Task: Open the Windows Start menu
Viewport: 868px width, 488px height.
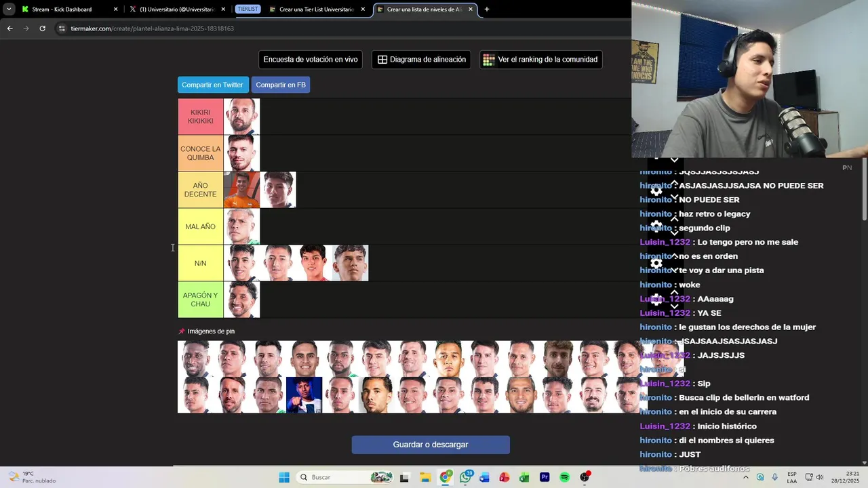Action: tap(284, 477)
